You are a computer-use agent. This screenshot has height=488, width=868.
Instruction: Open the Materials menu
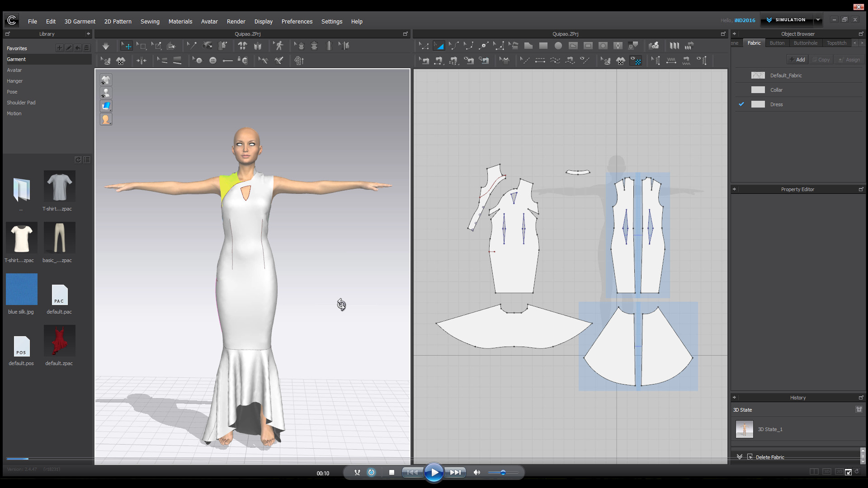(180, 21)
